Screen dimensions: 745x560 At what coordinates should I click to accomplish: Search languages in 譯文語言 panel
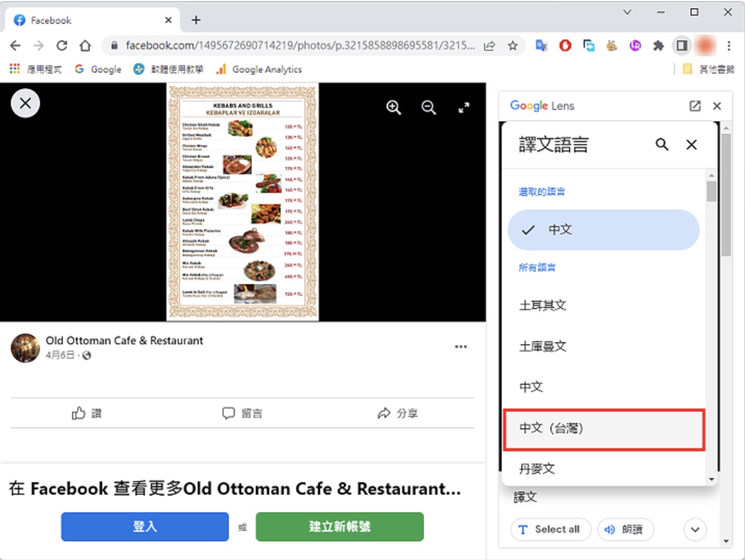click(x=662, y=145)
